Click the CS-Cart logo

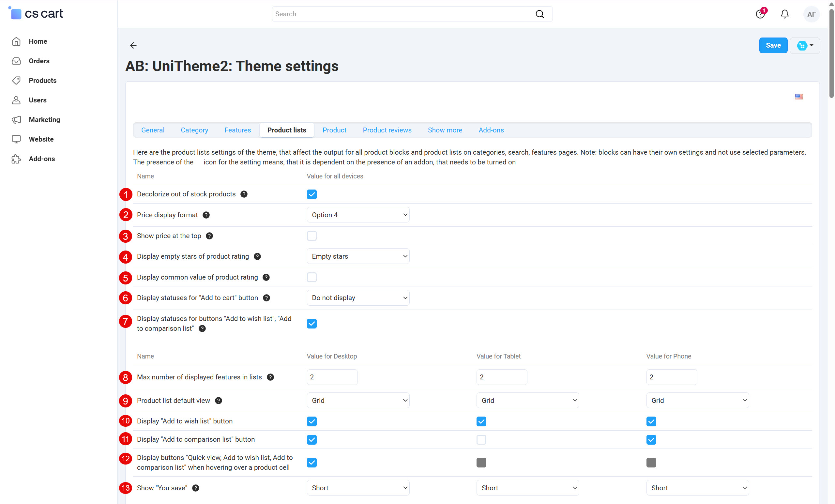(x=36, y=13)
